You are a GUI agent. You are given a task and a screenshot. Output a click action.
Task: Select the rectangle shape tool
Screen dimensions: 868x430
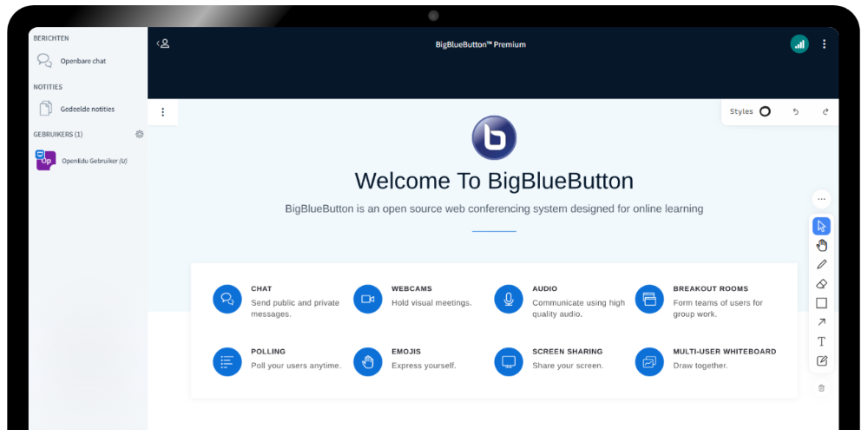coord(821,303)
